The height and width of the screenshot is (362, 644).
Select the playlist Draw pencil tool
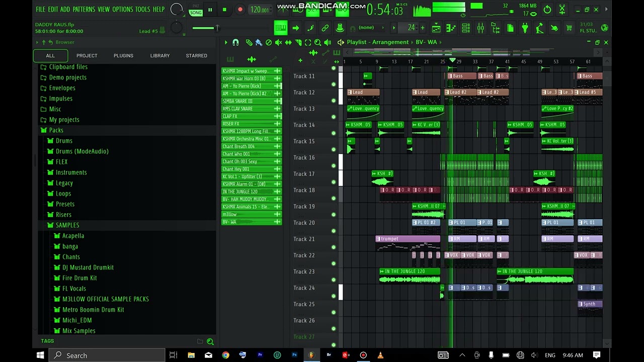[249, 43]
